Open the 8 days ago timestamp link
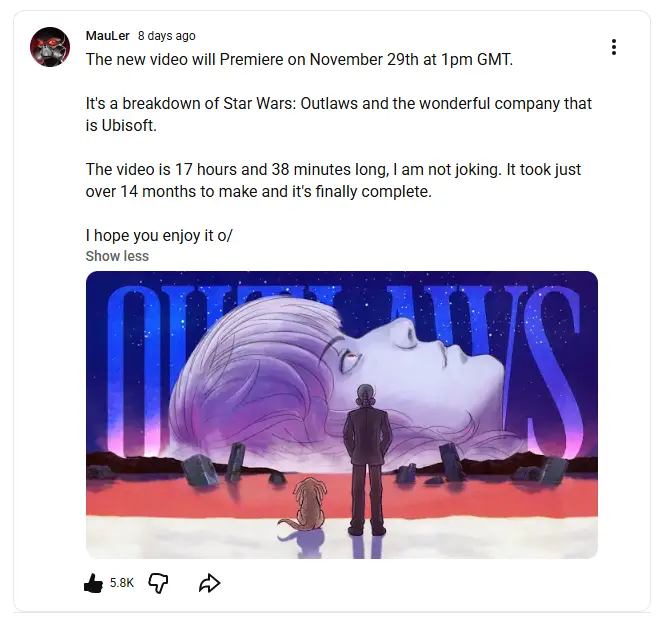The image size is (667, 621). click(166, 36)
